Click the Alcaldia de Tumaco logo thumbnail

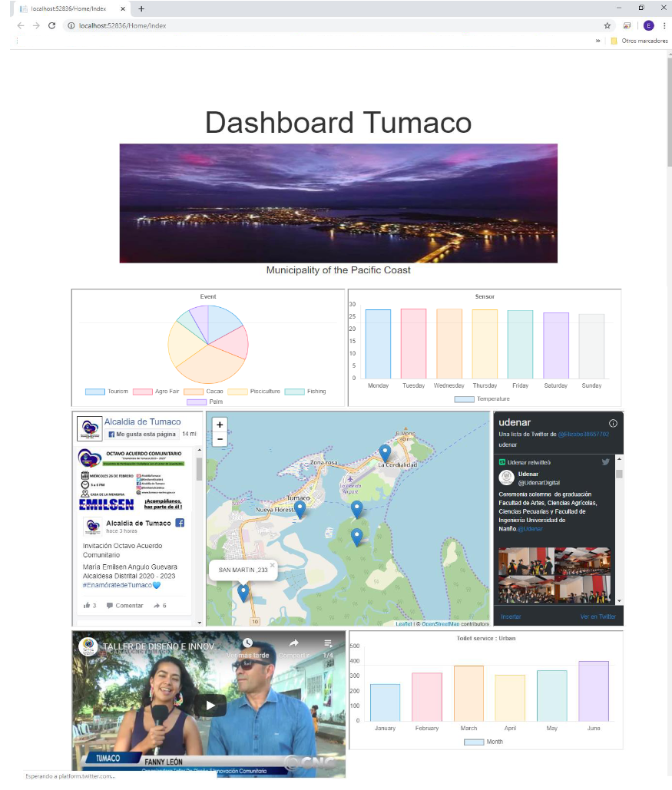tap(90, 428)
